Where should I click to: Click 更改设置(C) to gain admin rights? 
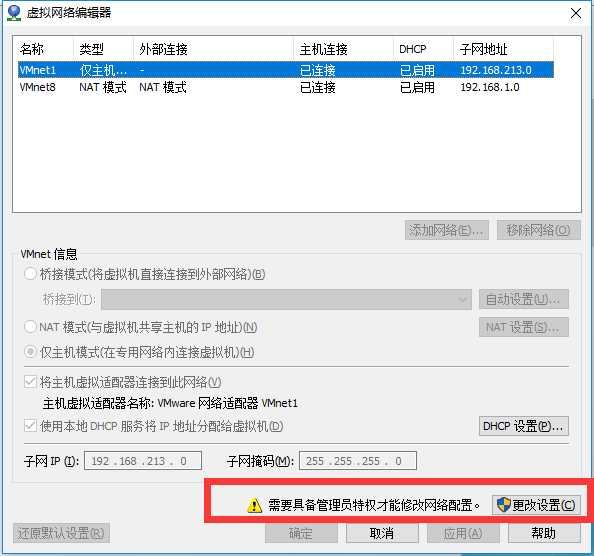pos(536,505)
